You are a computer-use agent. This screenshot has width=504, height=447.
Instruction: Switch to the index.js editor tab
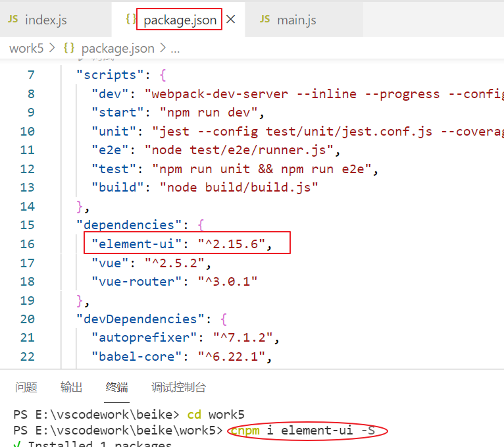[x=45, y=20]
